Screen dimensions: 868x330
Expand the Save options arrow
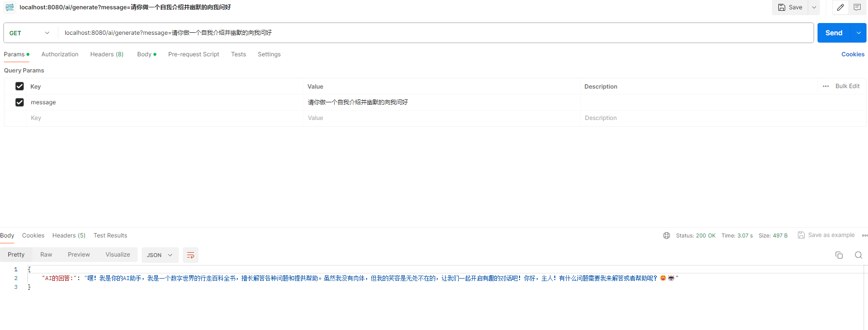(814, 7)
